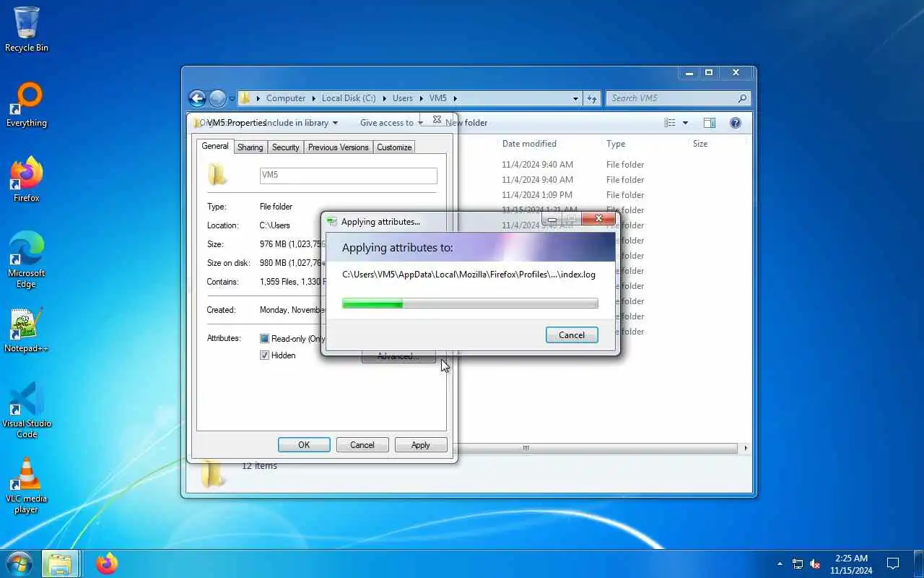Viewport: 924px width, 578px height.
Task: Open the muted volume tray icon
Action: [x=816, y=564]
